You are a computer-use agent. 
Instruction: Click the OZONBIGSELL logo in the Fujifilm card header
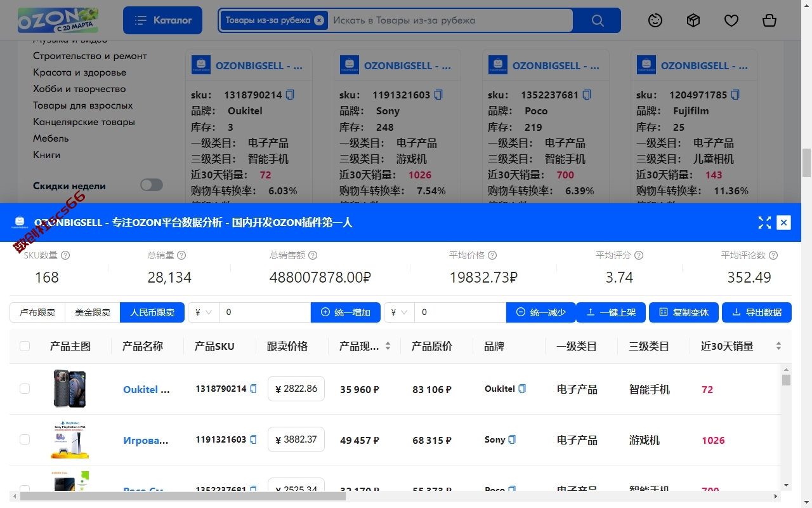point(646,65)
